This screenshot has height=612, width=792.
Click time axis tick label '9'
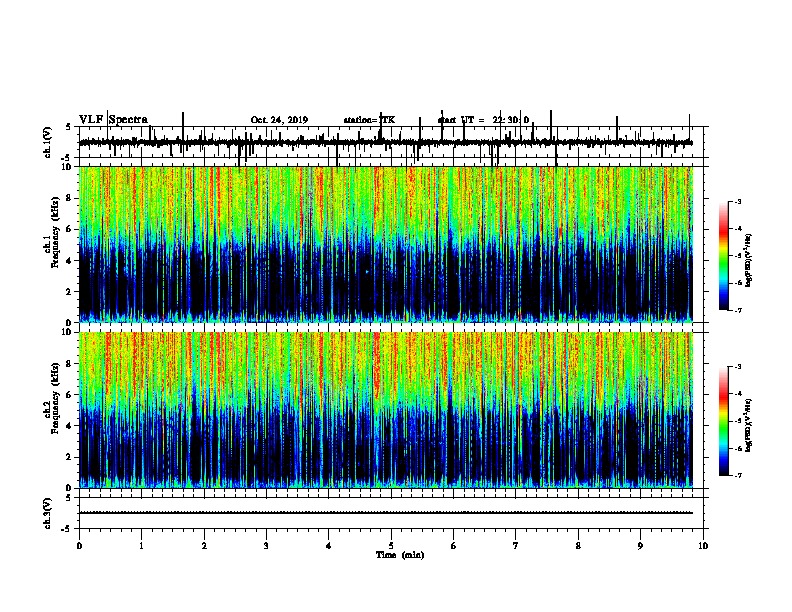(640, 546)
